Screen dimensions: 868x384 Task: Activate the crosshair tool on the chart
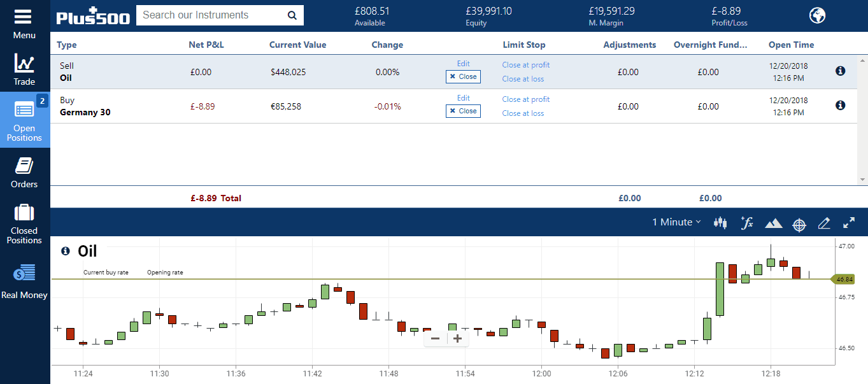click(799, 224)
